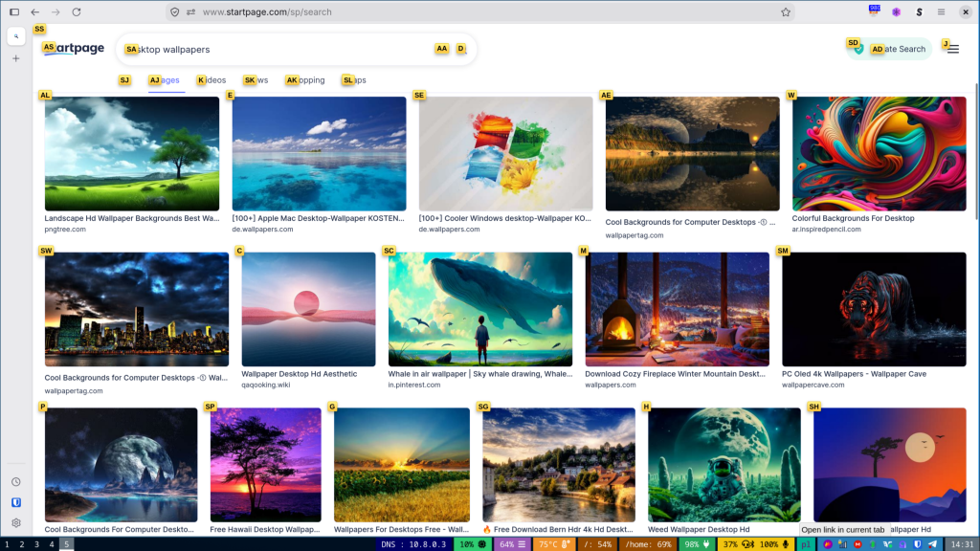Click the pl keyboard layout indicator
980x551 pixels.
pos(806,544)
